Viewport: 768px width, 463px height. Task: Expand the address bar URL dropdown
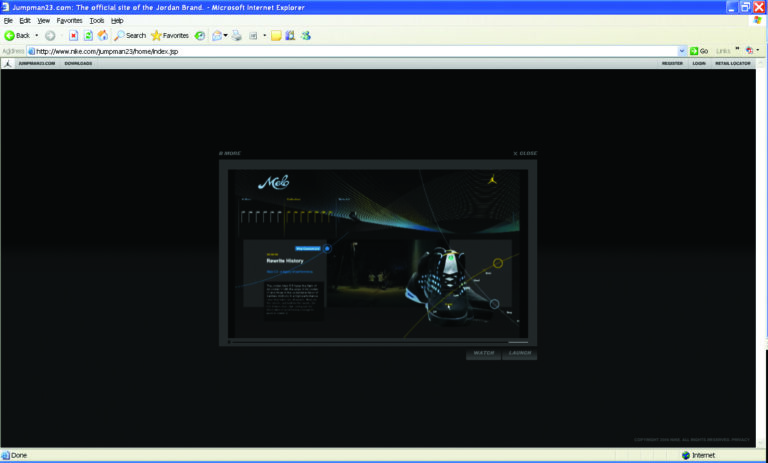682,50
